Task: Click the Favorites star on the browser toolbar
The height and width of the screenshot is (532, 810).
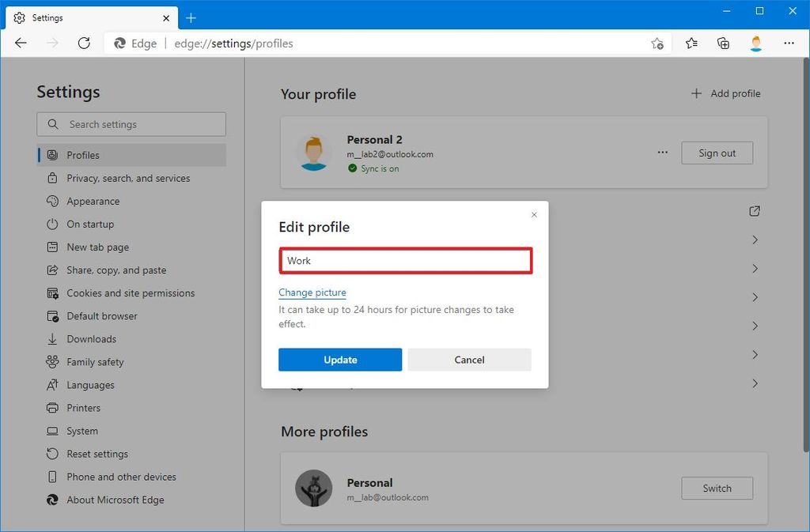Action: [x=691, y=43]
